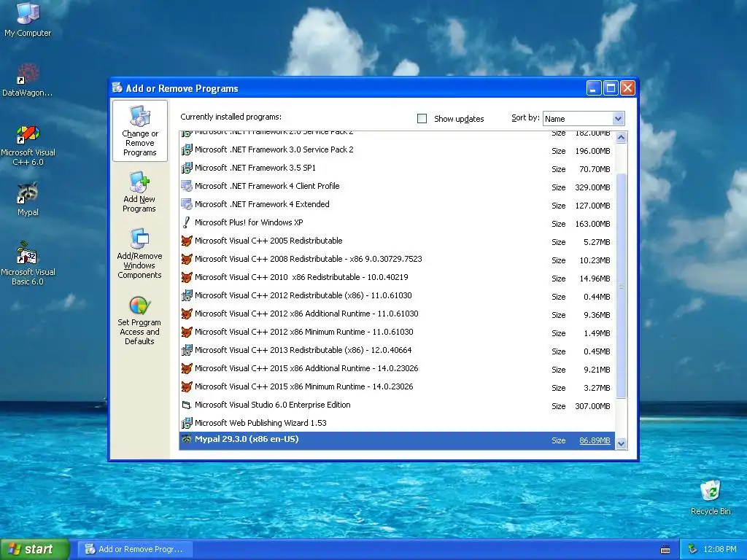
Task: Click the 86.89MB size link for Mypal
Action: pyautogui.click(x=595, y=441)
